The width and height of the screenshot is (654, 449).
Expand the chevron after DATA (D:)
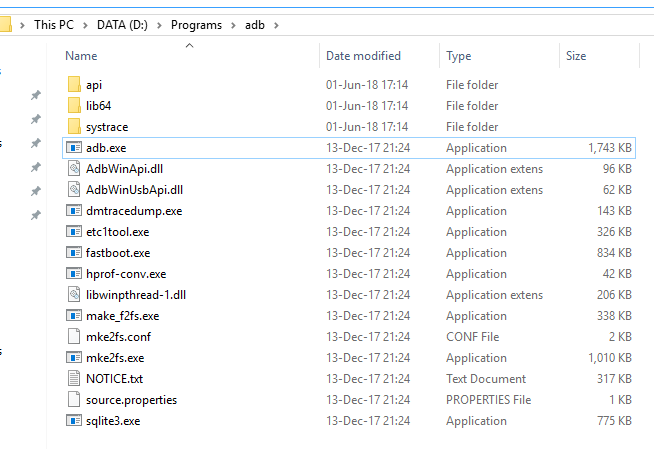[159, 25]
